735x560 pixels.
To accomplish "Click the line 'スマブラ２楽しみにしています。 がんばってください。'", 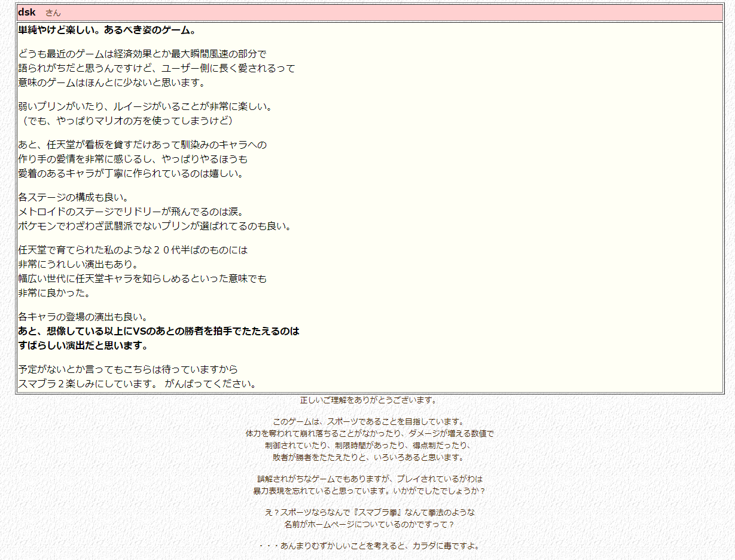I will point(138,384).
